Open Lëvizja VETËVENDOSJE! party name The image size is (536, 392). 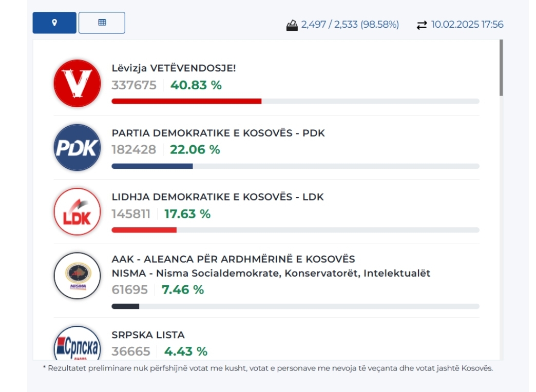click(x=174, y=68)
